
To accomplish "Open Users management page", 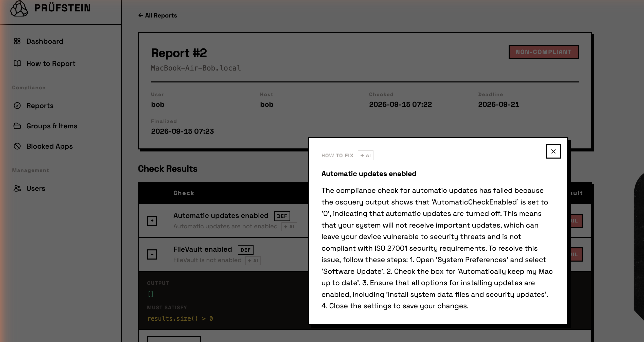I will [36, 188].
